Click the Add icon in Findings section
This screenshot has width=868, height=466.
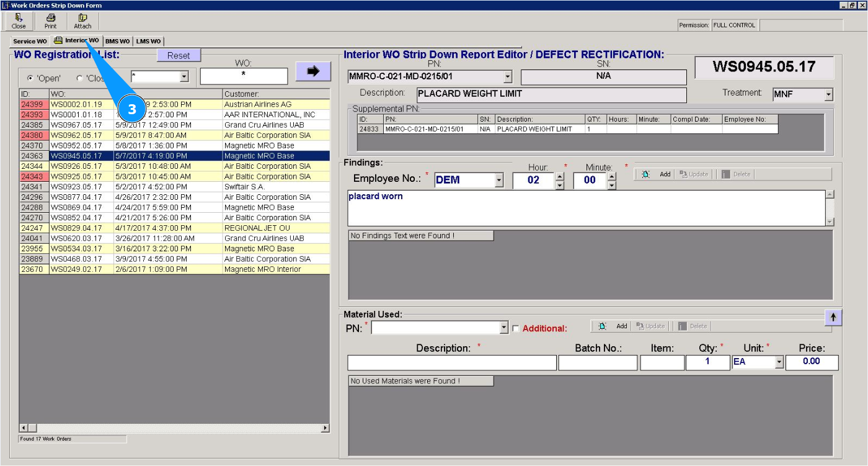coord(645,174)
